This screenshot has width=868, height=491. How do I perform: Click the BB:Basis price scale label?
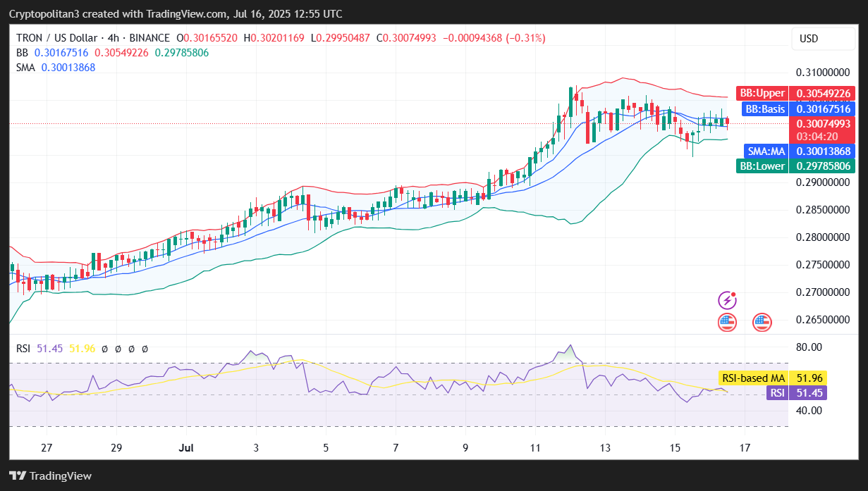pos(764,108)
